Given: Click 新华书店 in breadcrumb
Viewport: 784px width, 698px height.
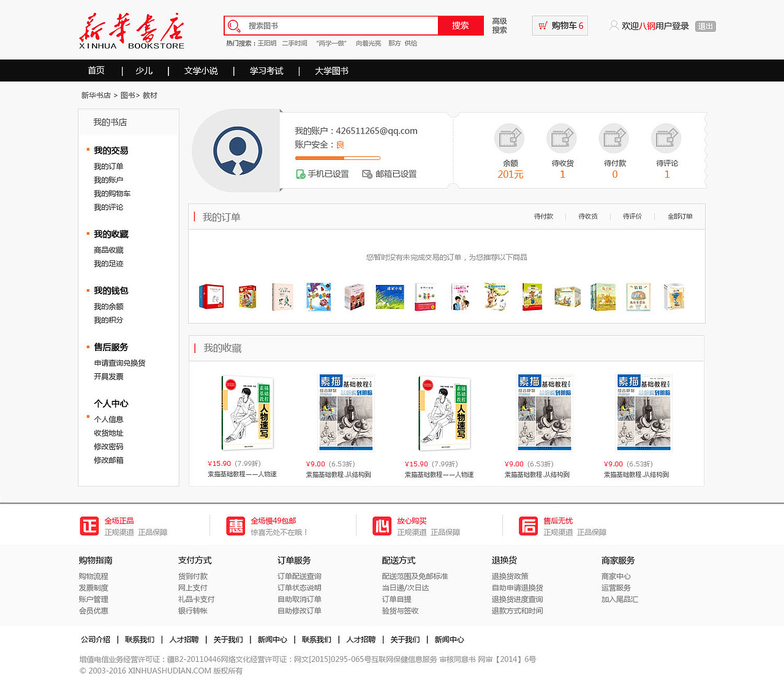Looking at the screenshot, I should point(96,96).
